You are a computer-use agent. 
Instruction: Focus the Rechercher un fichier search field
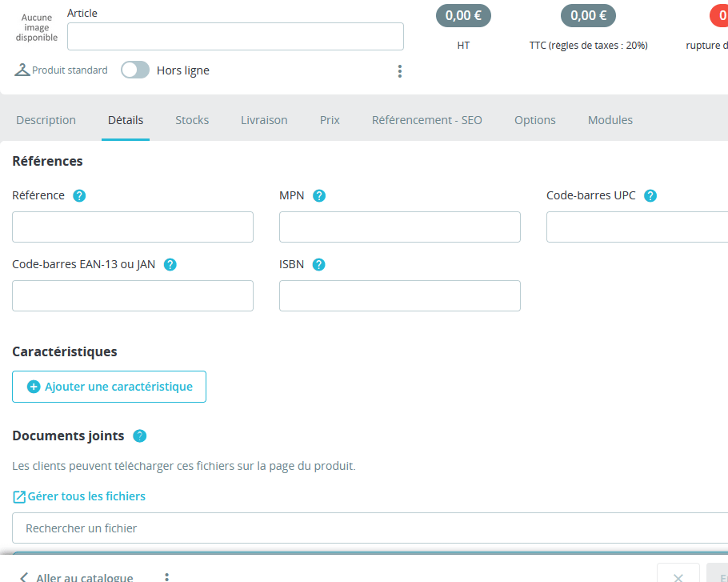tap(368, 528)
